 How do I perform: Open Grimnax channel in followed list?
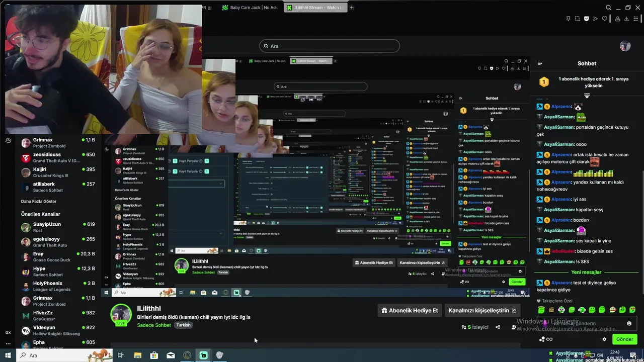click(58, 143)
